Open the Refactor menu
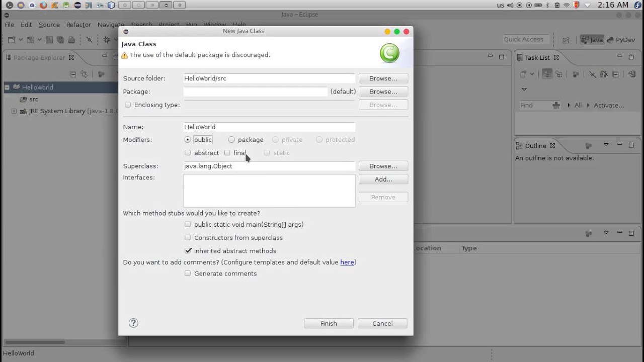 tap(79, 25)
